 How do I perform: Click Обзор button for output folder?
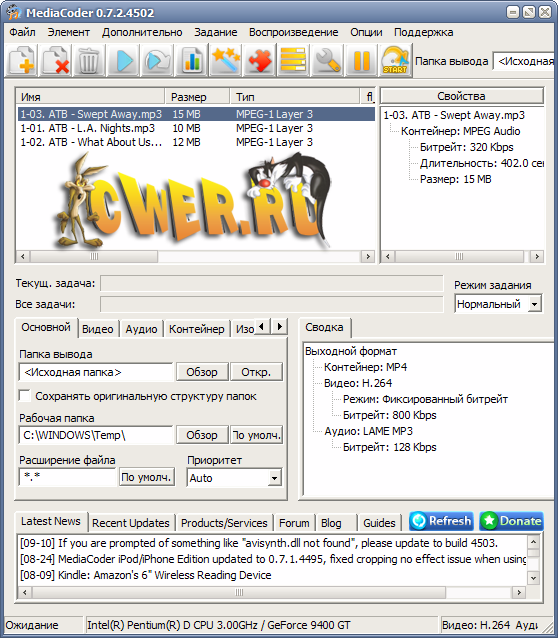coord(202,372)
